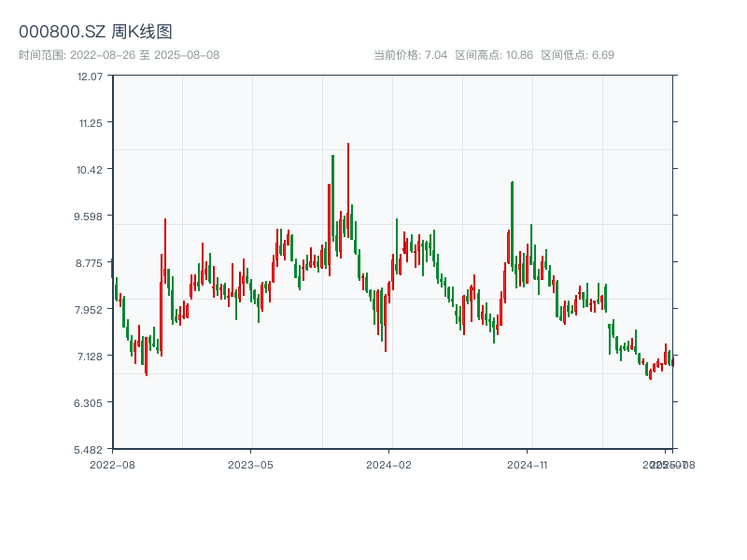Select the 2024-11 x-axis date label

(x=527, y=464)
